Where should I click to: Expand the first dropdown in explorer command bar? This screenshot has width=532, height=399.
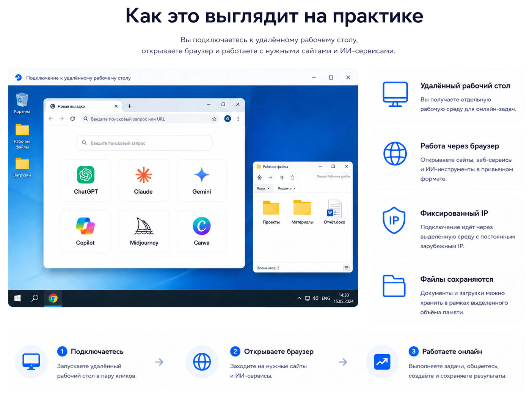(263, 188)
